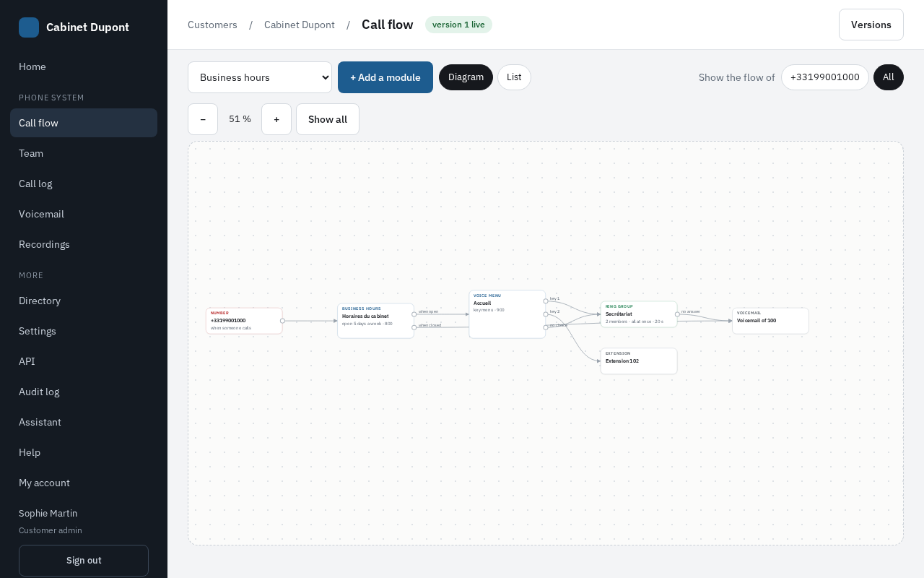Switch to Diagram view
This screenshot has width=924, height=578.
click(466, 77)
